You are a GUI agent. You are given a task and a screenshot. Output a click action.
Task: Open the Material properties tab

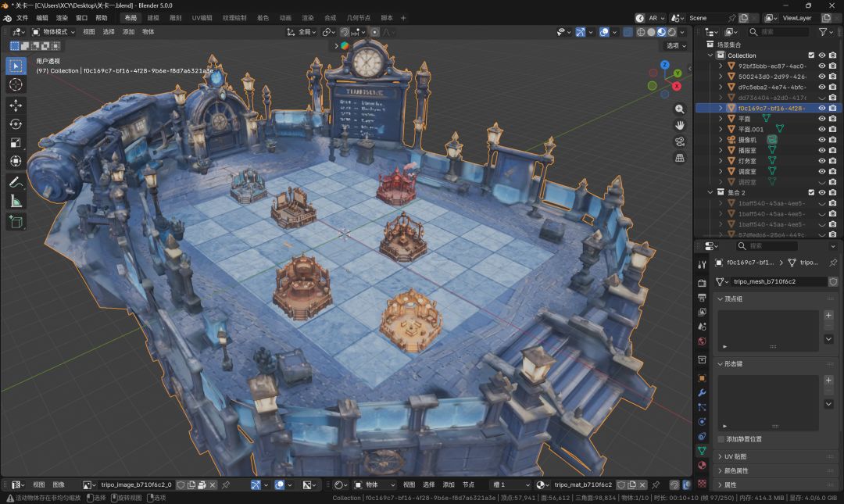[x=702, y=465]
